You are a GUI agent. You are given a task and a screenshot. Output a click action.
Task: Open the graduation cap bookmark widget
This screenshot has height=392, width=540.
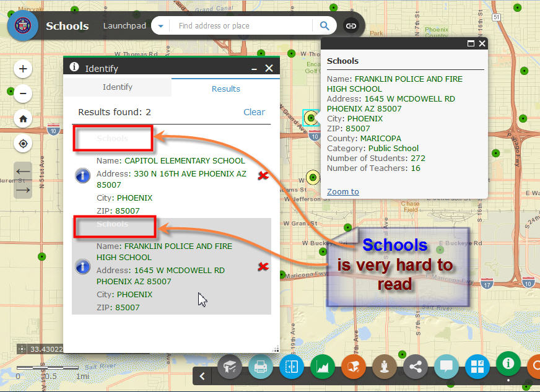(x=230, y=367)
